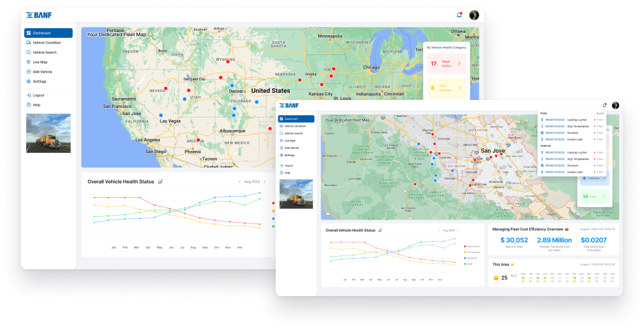Click Vehicle Search magnifier icon in back window
This screenshot has height=330, width=644.
[x=28, y=52]
